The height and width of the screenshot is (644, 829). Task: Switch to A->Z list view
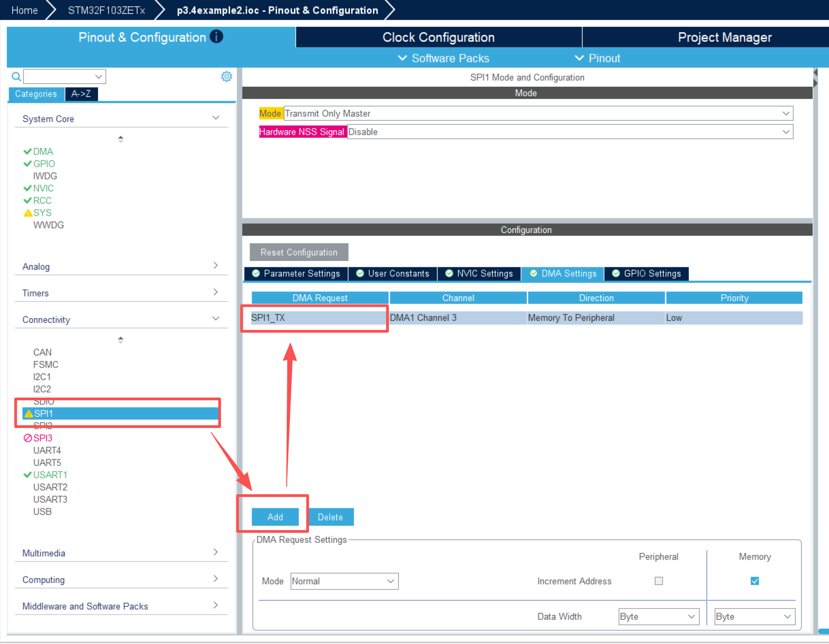pos(81,94)
